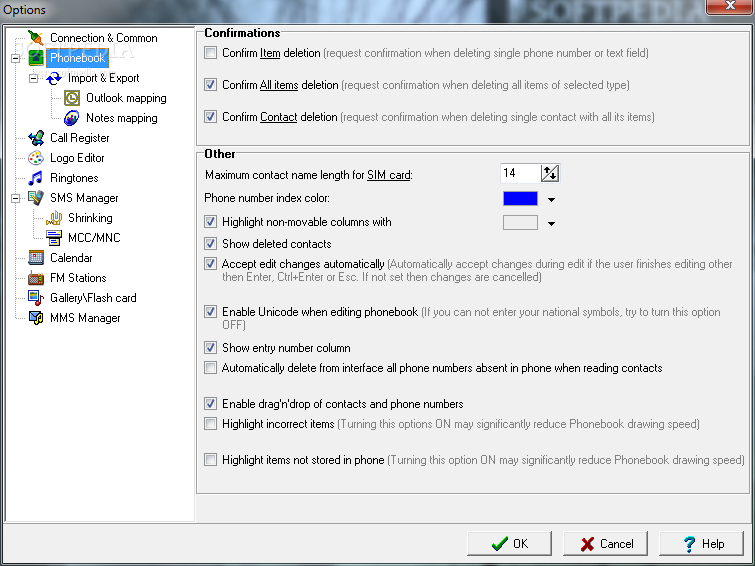Uncheck Show entry number column
The width and height of the screenshot is (755, 566).
(x=210, y=347)
